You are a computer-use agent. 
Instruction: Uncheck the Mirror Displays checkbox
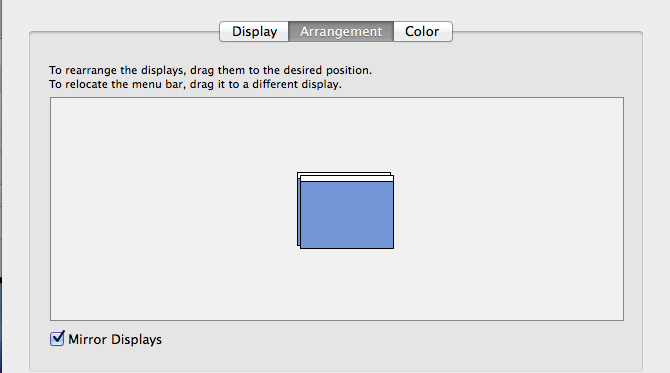click(57, 338)
